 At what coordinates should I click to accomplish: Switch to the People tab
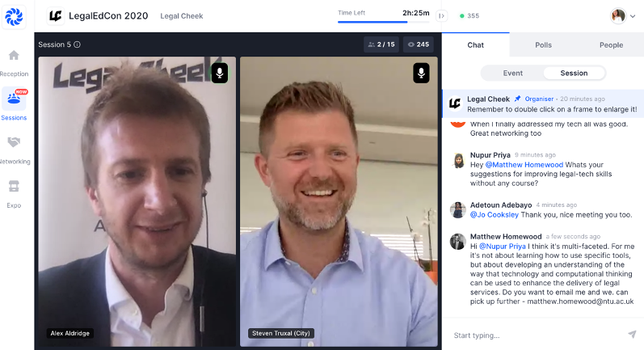click(611, 45)
